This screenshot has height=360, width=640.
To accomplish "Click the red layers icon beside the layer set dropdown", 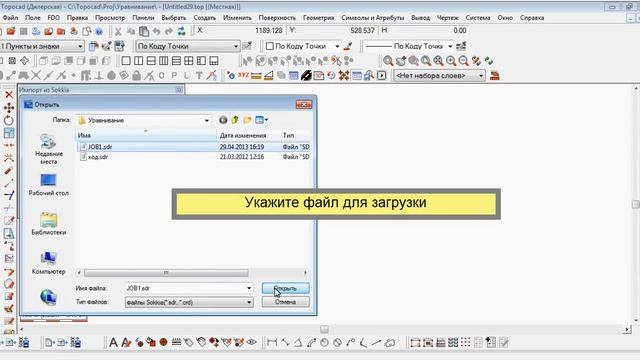I will (495, 76).
